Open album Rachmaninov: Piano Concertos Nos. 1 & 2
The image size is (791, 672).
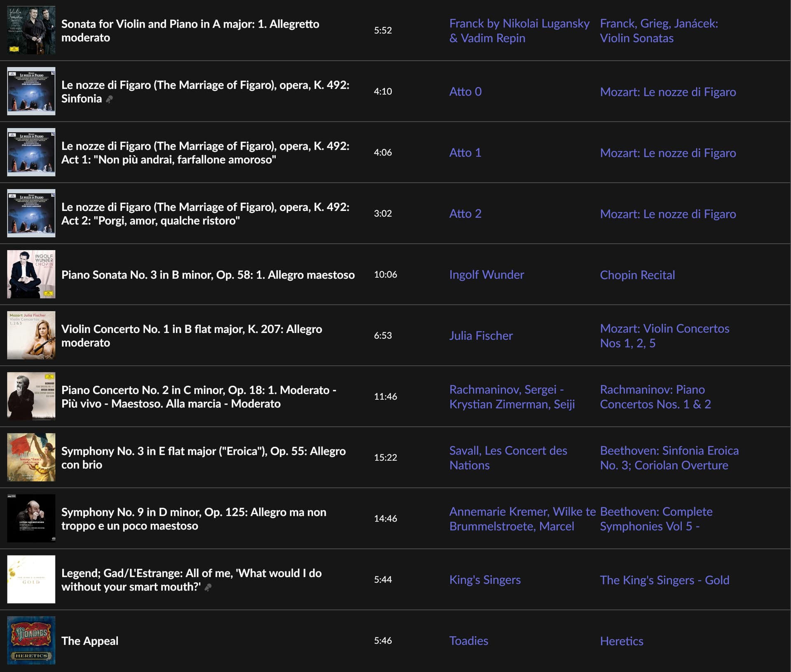point(655,396)
